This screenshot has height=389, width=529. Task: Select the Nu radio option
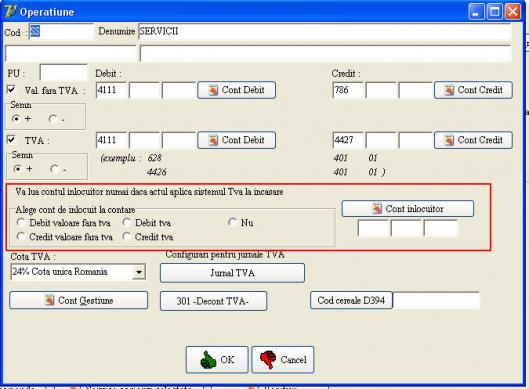(232, 222)
